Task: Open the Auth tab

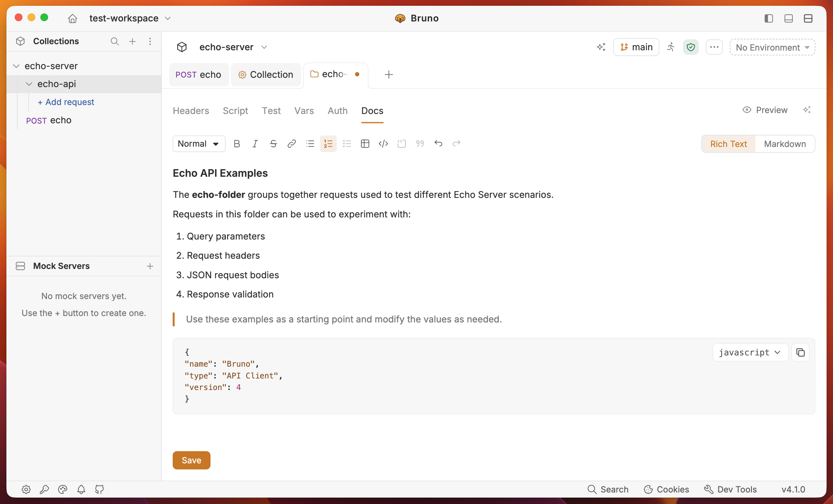Action: point(337,111)
